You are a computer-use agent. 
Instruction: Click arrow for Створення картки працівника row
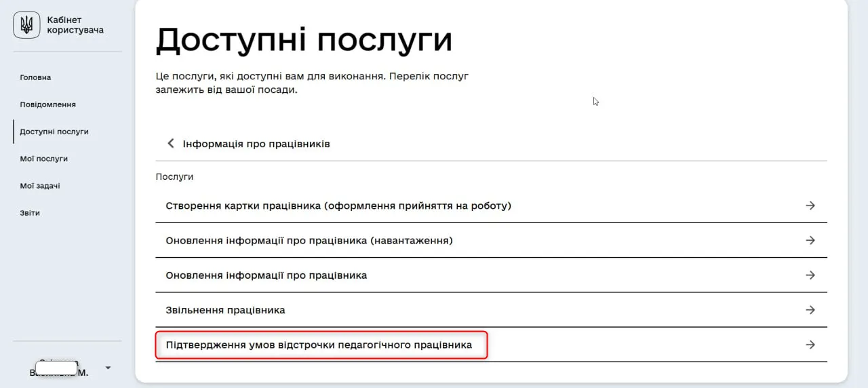(810, 206)
